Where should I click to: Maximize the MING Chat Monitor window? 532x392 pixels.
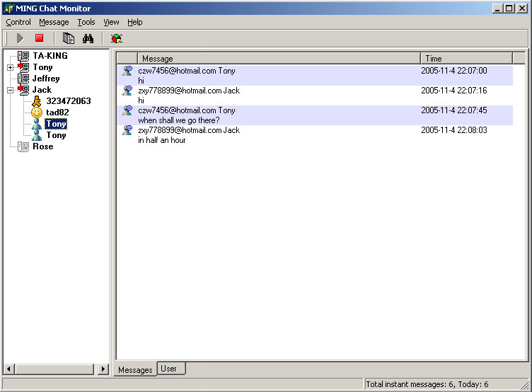click(509, 8)
